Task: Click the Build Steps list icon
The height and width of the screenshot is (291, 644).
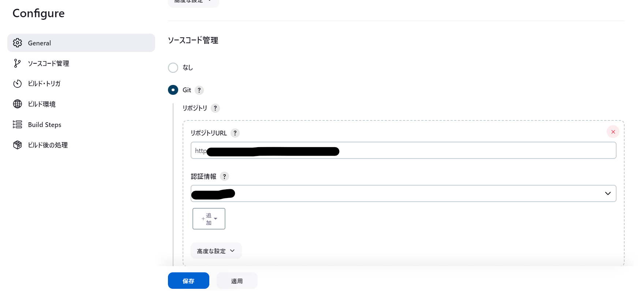Action: pyautogui.click(x=18, y=124)
